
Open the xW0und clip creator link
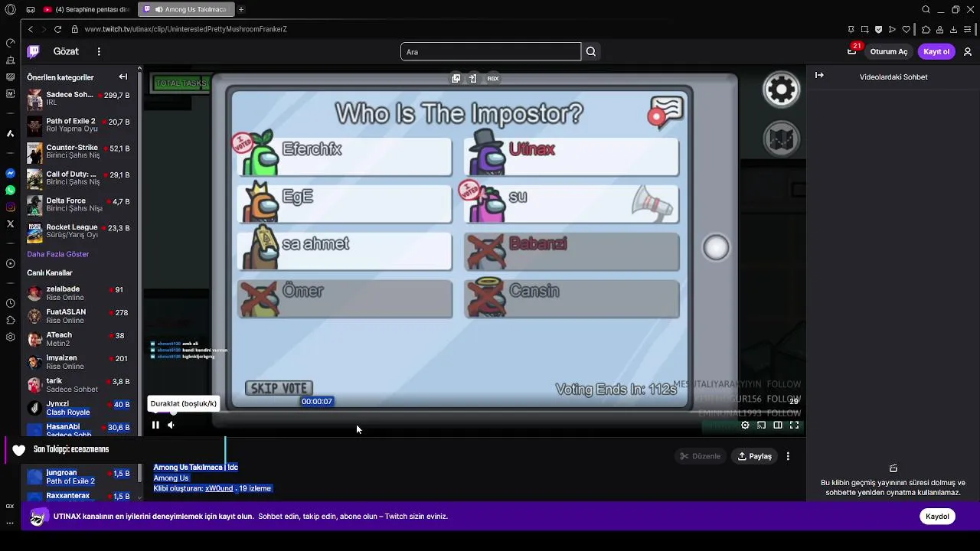click(x=219, y=488)
